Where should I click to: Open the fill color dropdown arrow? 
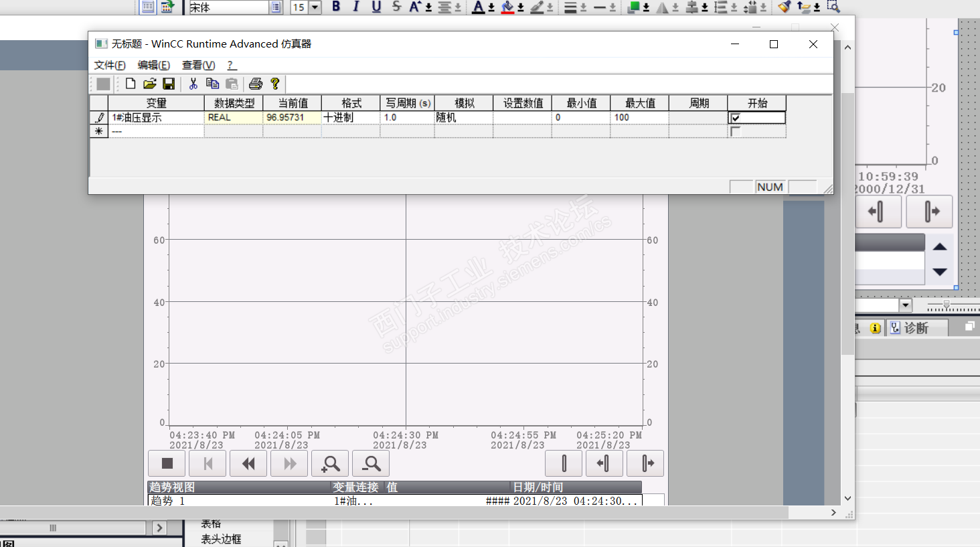click(x=521, y=8)
